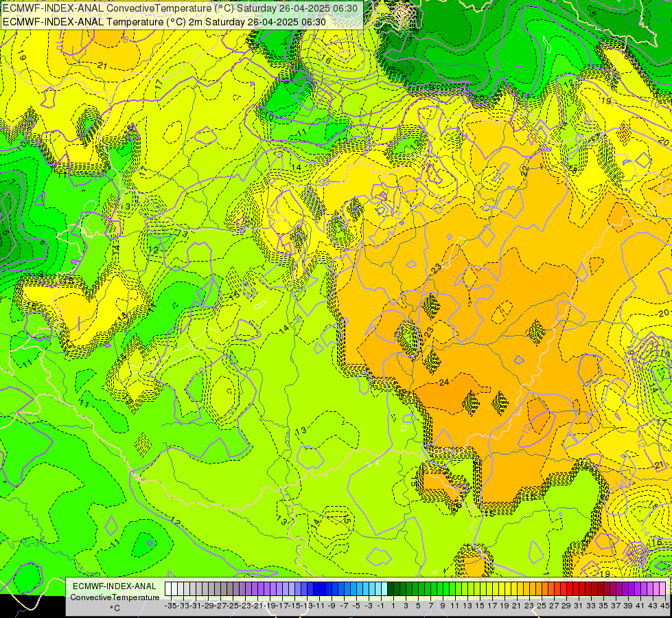
Task: Click the white swatch above legend value -35
Action: coord(168,588)
